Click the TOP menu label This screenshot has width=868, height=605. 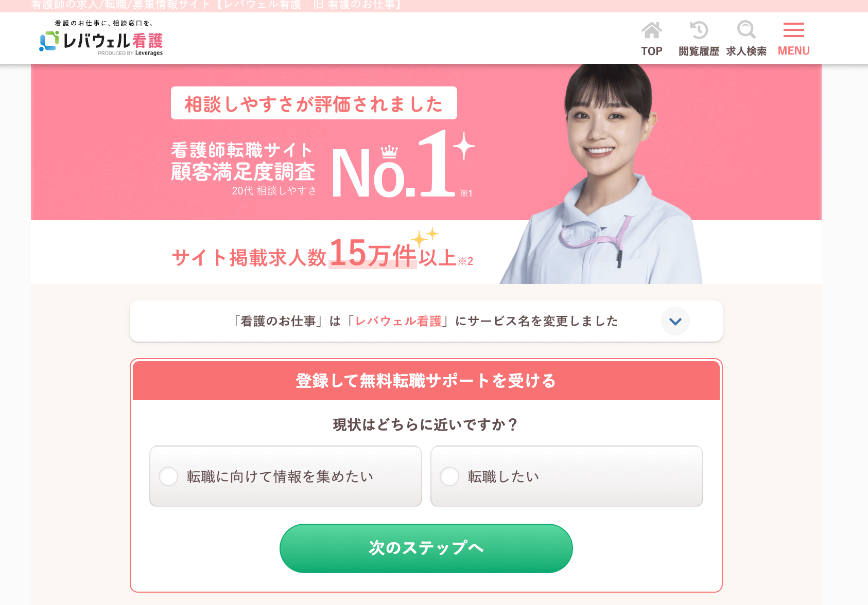[x=652, y=51]
